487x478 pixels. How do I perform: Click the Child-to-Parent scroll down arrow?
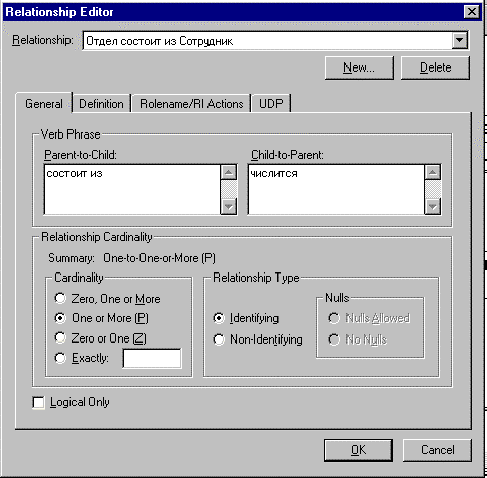(433, 206)
